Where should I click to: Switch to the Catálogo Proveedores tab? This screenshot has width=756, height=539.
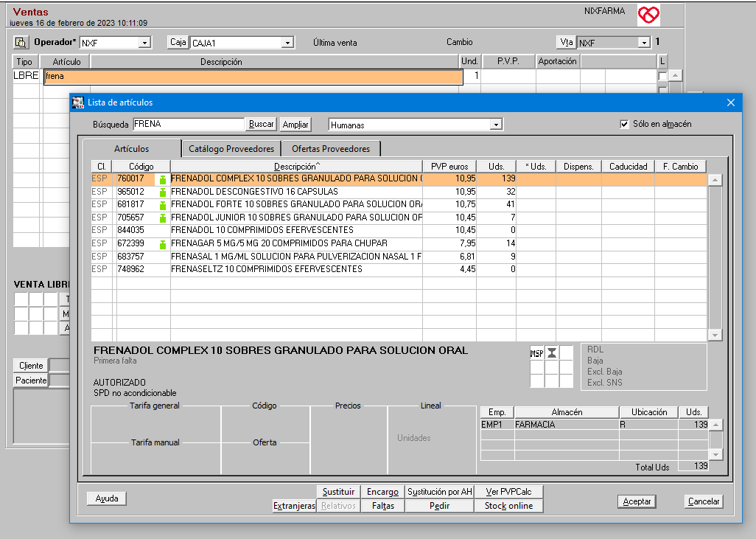(x=231, y=149)
